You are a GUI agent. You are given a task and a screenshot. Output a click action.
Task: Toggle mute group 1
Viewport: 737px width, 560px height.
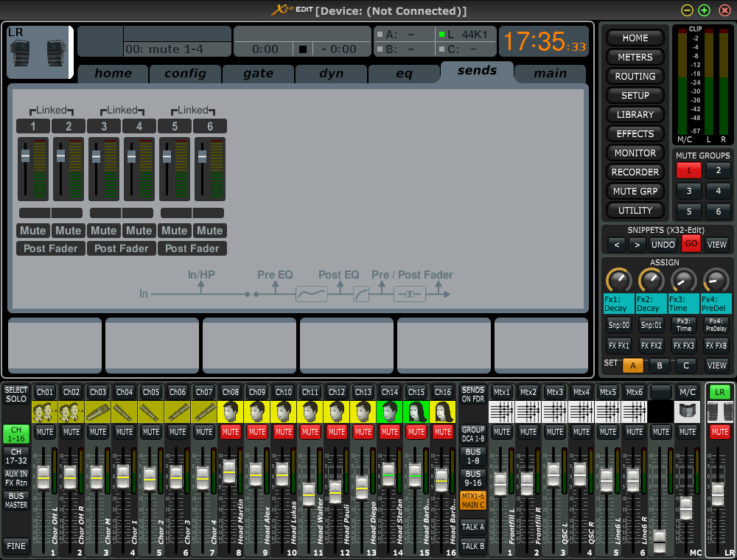click(688, 170)
